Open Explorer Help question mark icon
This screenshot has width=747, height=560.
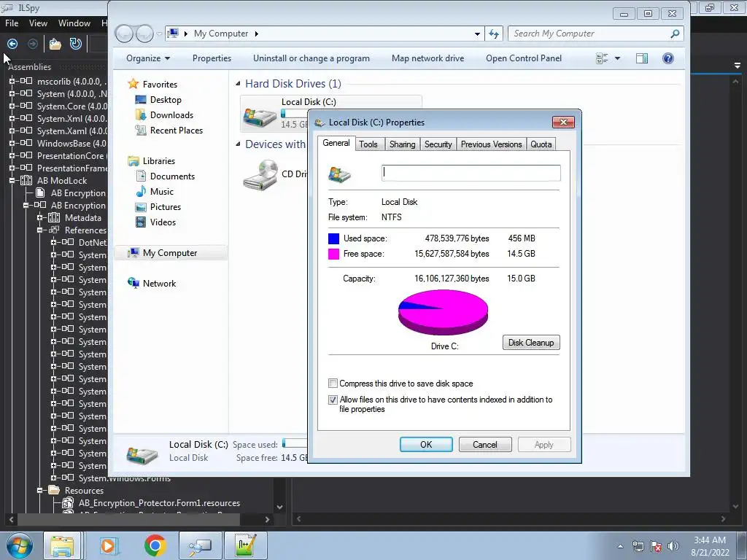tap(668, 58)
